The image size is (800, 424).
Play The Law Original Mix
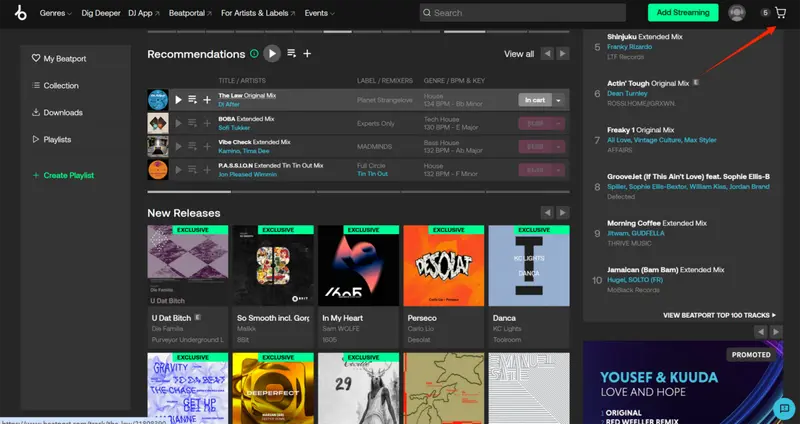(178, 100)
